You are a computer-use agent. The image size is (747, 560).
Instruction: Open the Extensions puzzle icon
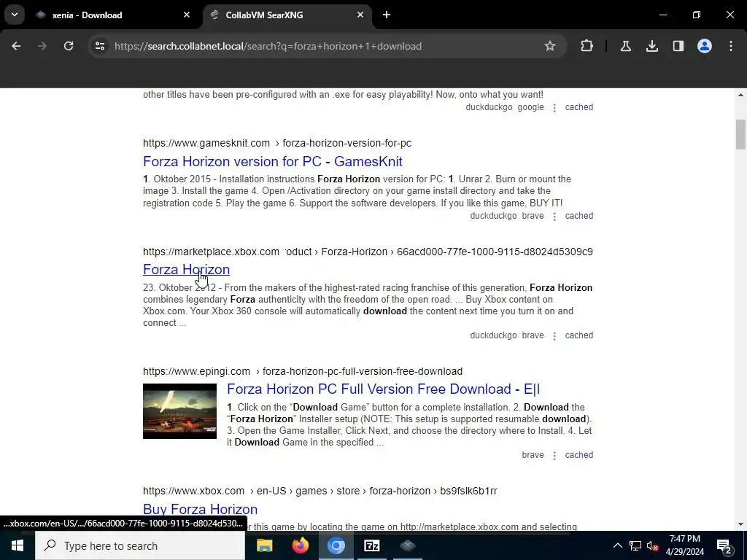pos(587,46)
